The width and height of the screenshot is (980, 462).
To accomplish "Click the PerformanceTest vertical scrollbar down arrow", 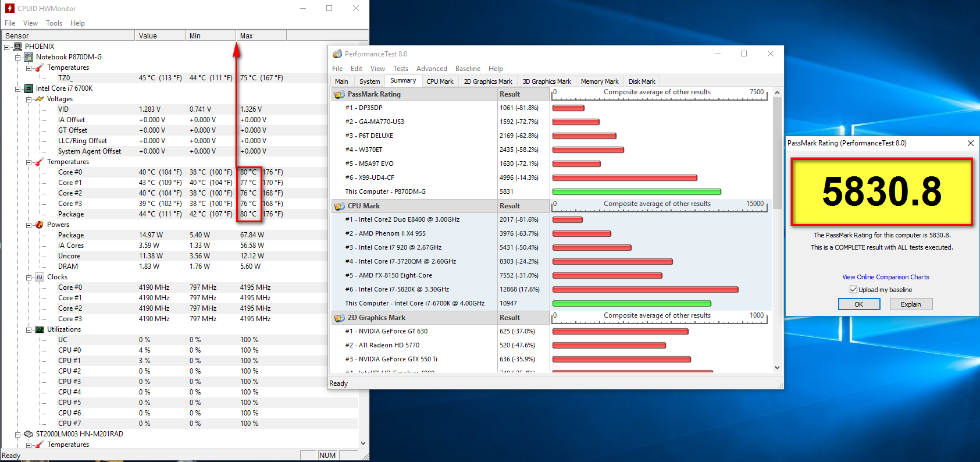I will tap(777, 368).
